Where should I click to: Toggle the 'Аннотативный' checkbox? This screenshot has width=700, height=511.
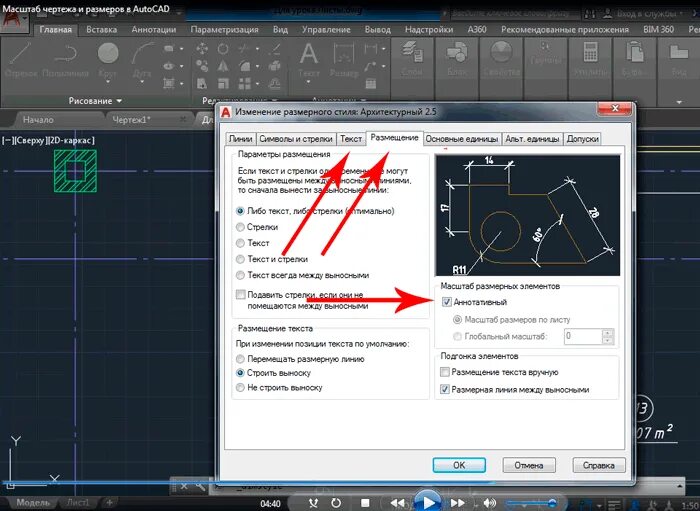(x=446, y=302)
